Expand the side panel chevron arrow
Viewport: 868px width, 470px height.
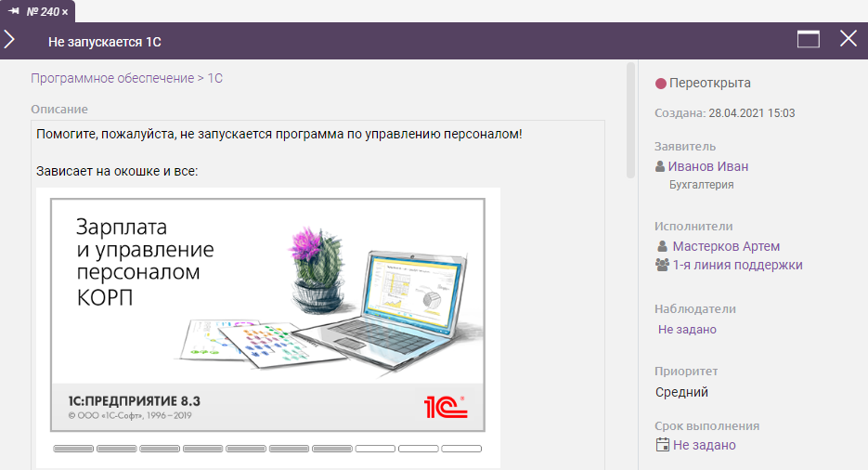[x=9, y=40]
